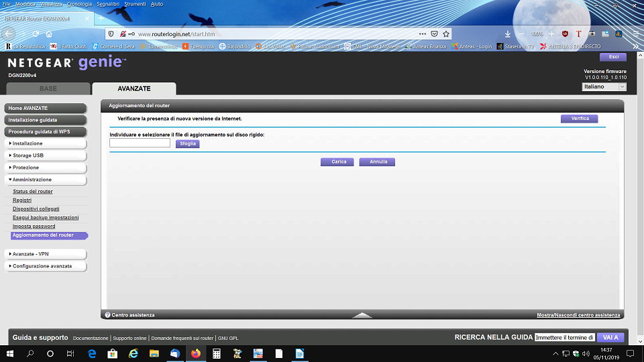This screenshot has width=644, height=362.
Task: Open Procedura guidata di WPS
Action: click(x=46, y=132)
